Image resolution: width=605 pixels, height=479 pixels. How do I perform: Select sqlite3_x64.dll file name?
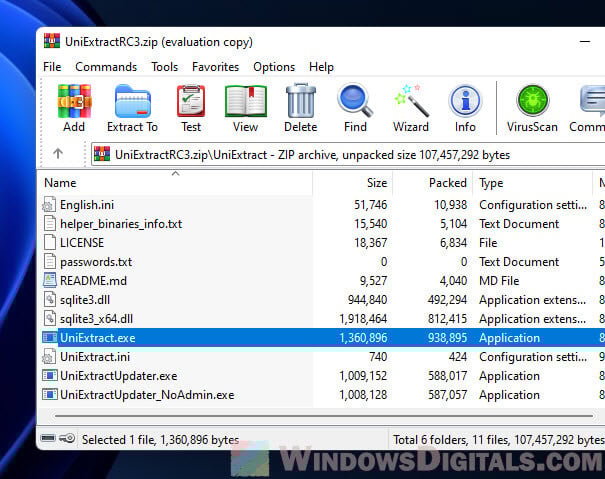[x=96, y=319]
